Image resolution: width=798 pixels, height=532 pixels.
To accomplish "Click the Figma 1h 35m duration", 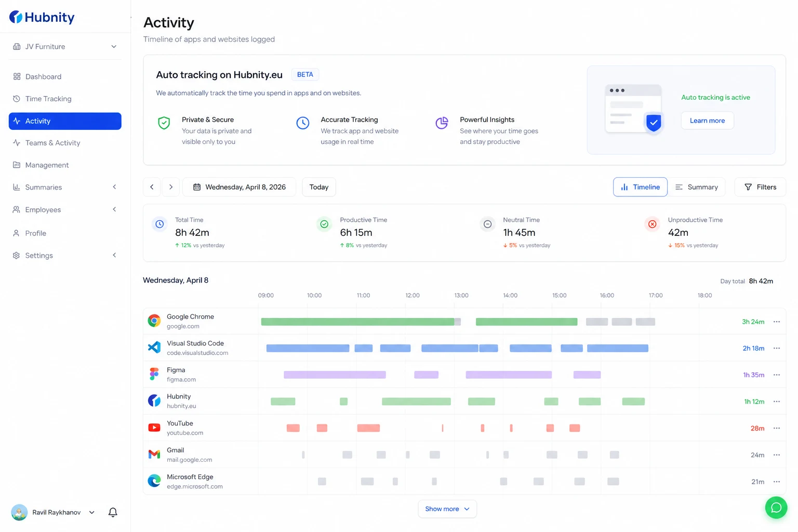I will click(x=753, y=375).
